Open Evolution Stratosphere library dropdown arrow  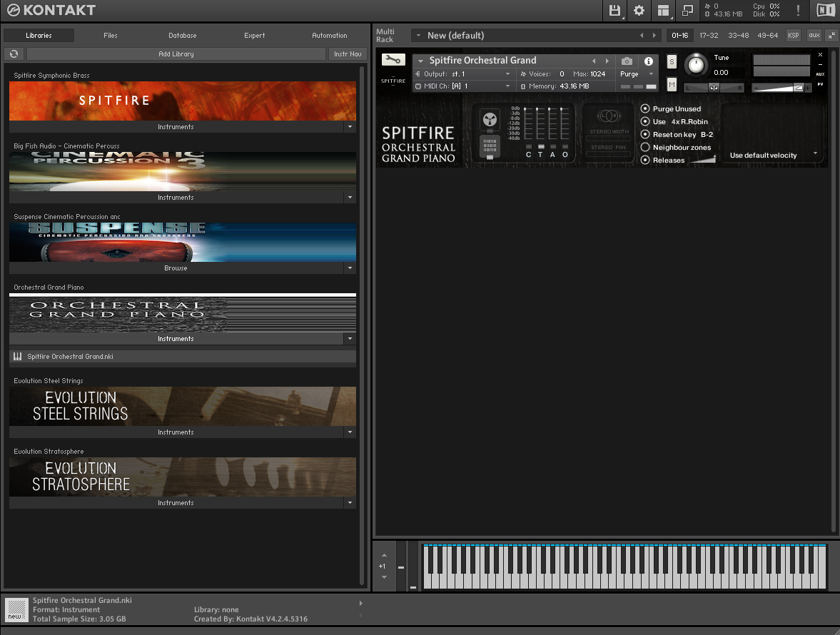[350, 503]
